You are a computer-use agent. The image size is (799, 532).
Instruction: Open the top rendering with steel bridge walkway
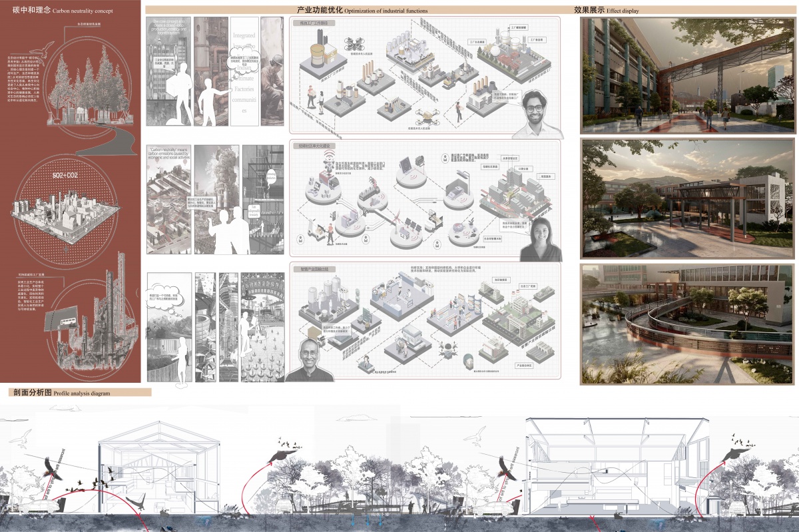tap(686, 75)
